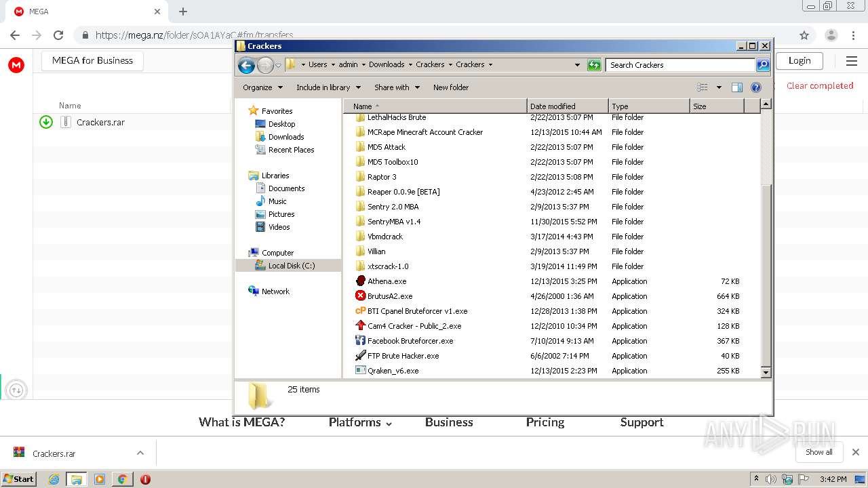Viewport: 868px width, 488px height.
Task: Open Crackers.rar download options chevron
Action: [140, 453]
